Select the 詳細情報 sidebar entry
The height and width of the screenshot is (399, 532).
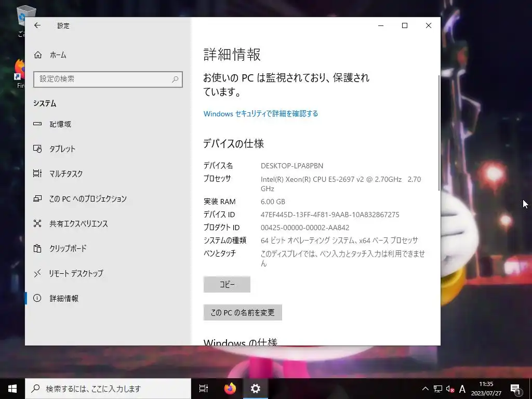tap(108, 298)
